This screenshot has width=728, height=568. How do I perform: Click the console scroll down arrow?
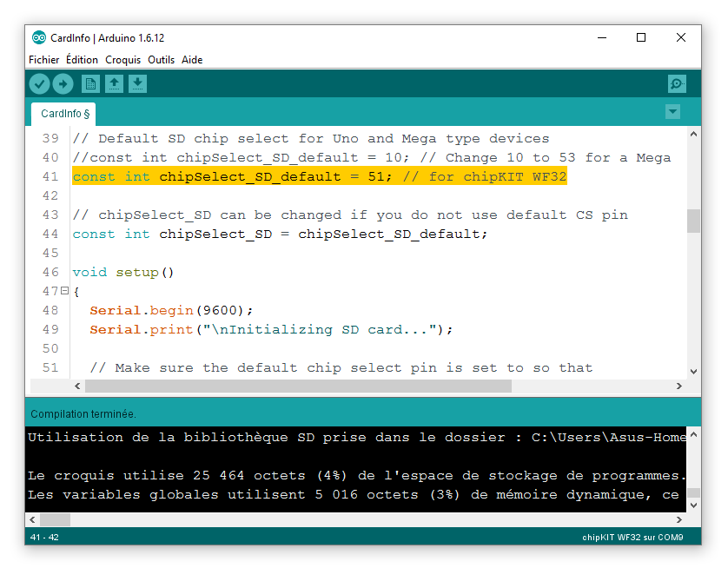click(x=693, y=505)
